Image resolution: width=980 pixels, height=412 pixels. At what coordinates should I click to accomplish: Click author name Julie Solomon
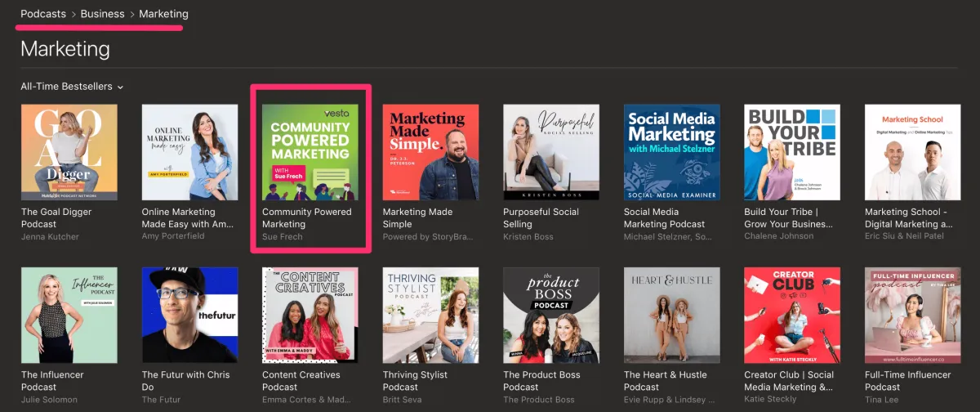click(51, 399)
